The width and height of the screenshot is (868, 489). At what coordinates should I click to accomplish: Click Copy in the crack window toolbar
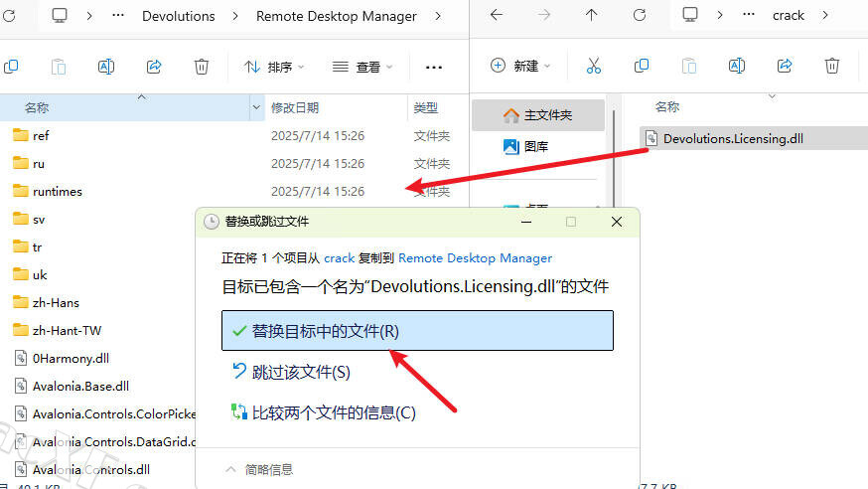click(641, 66)
